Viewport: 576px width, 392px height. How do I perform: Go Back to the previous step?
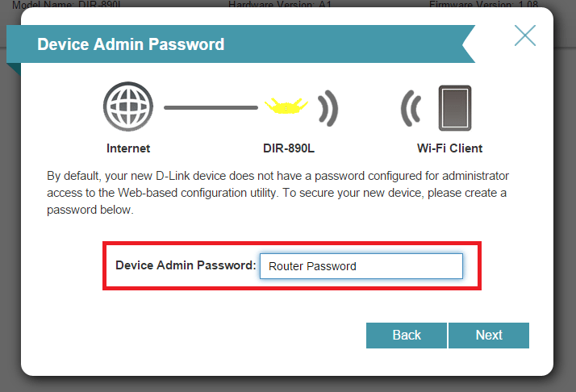407,336
